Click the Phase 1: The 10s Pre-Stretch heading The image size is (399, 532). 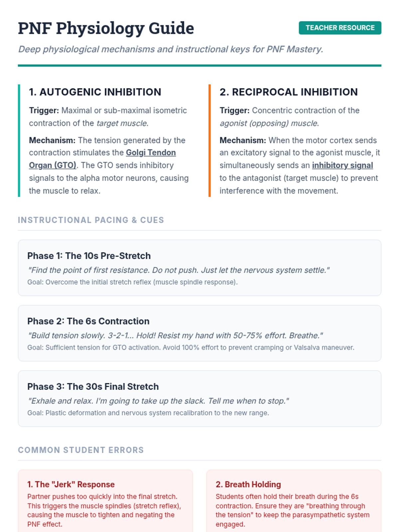(x=89, y=256)
